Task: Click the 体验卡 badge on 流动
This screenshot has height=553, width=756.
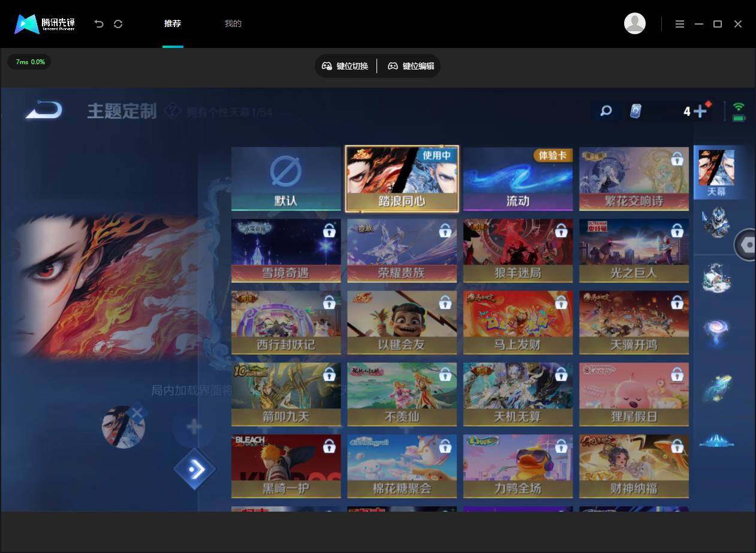Action: (x=553, y=155)
